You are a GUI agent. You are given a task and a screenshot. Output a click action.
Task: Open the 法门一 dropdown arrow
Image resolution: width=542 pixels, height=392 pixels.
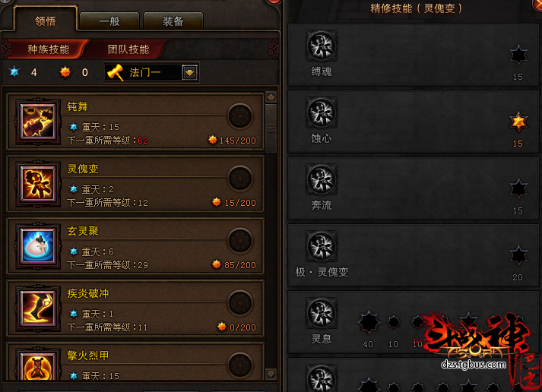[x=189, y=72]
